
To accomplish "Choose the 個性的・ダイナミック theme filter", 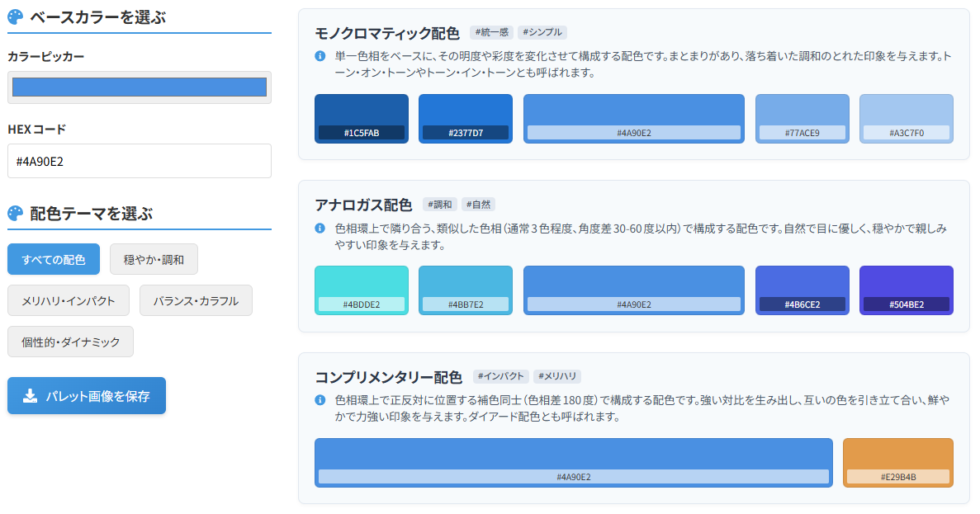I will pyautogui.click(x=70, y=342).
